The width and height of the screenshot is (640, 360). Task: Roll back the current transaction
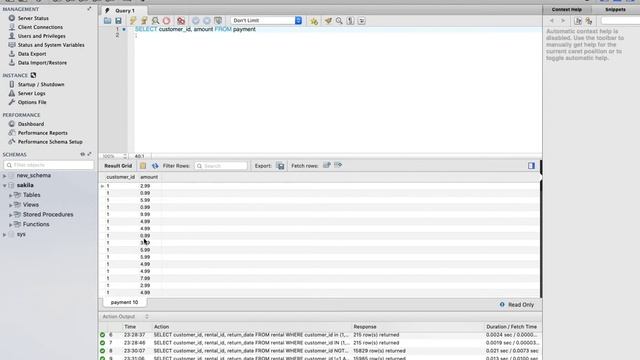[x=207, y=20]
